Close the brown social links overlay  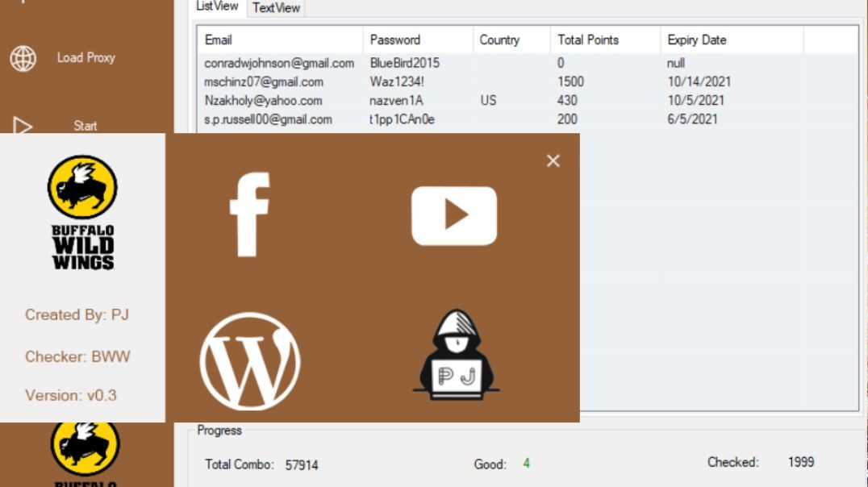pyautogui.click(x=553, y=160)
